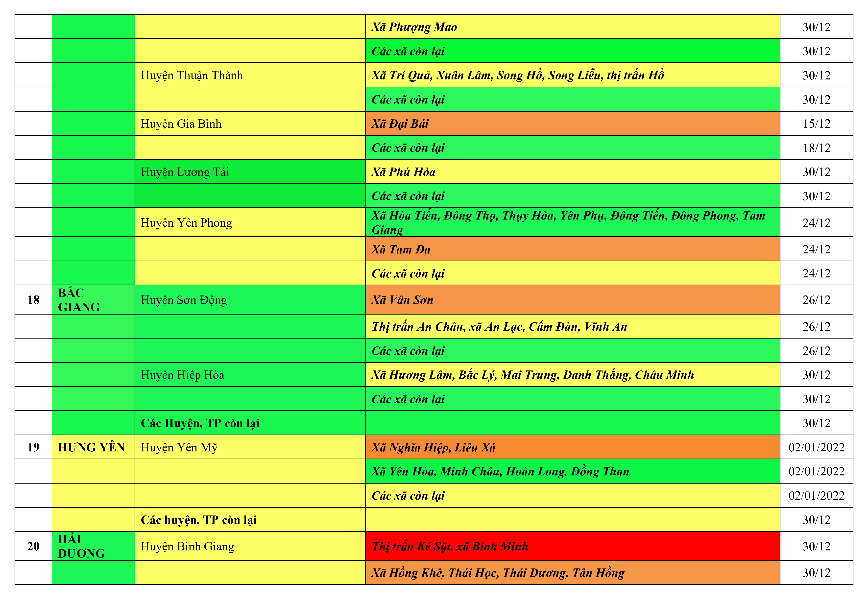Click the Xã Phú Hòa cell

[572, 172]
